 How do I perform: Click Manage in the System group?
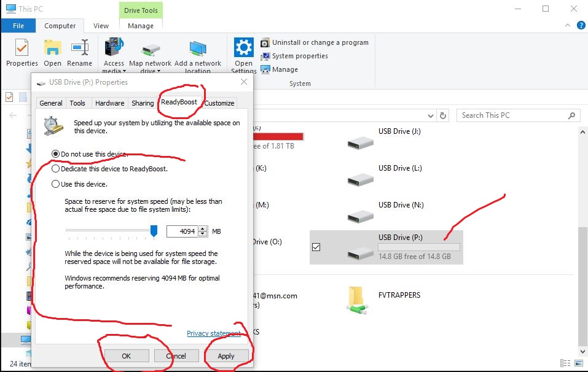click(280, 69)
